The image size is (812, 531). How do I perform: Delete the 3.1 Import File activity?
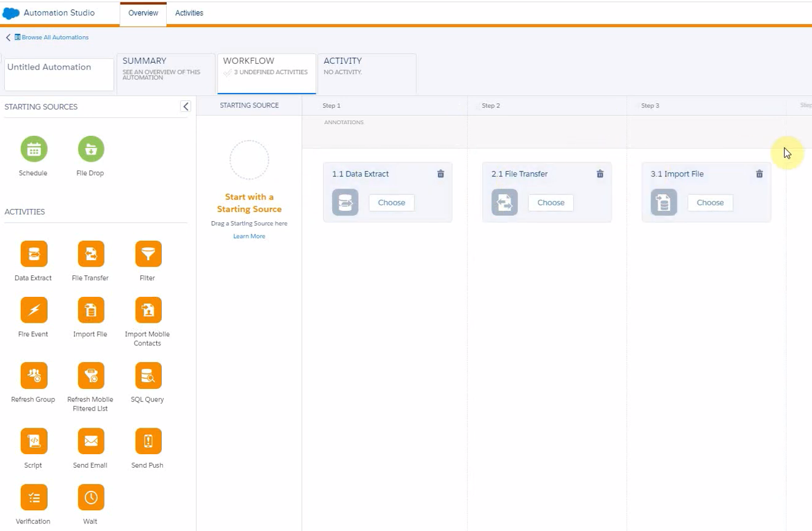pyautogui.click(x=759, y=174)
